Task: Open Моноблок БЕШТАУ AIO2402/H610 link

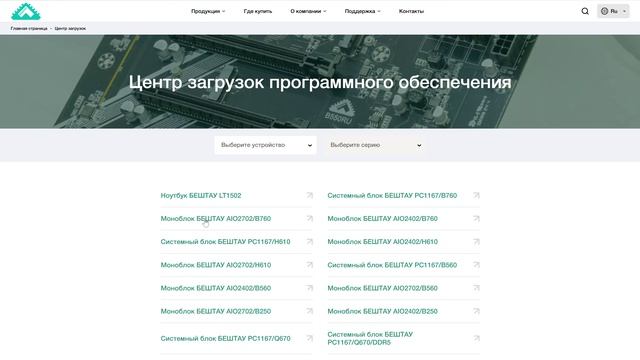Action: click(382, 242)
